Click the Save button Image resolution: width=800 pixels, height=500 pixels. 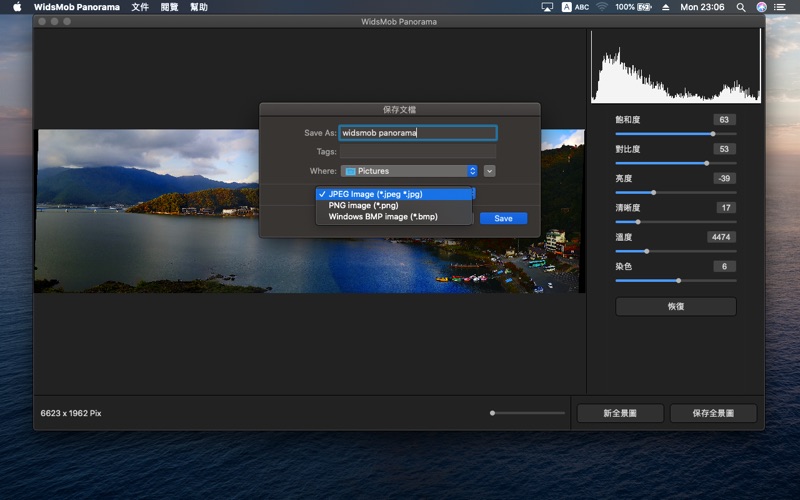tap(503, 218)
